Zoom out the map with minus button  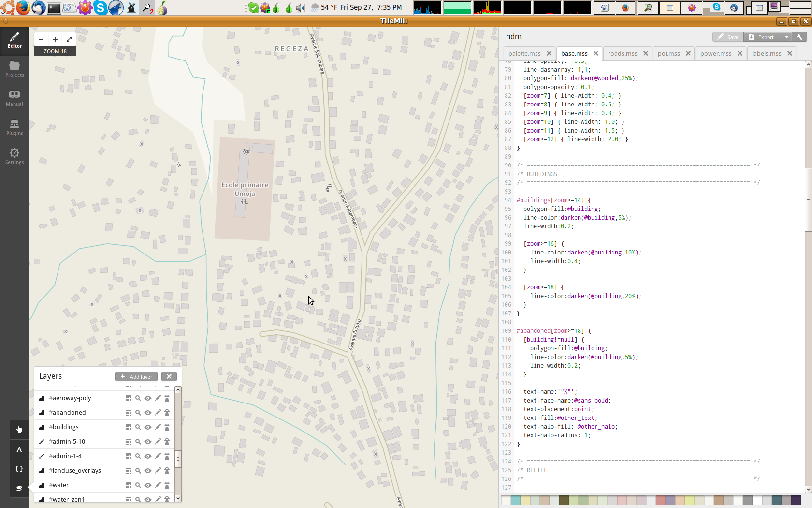(41, 39)
